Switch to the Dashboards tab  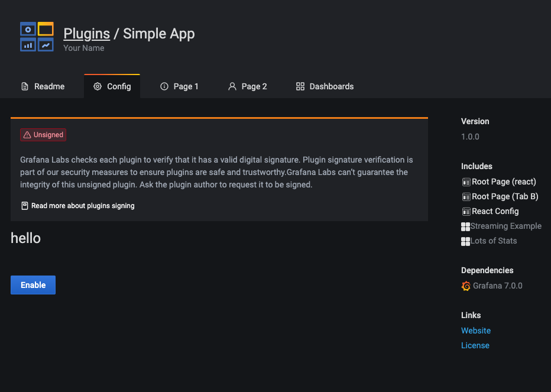coord(325,86)
